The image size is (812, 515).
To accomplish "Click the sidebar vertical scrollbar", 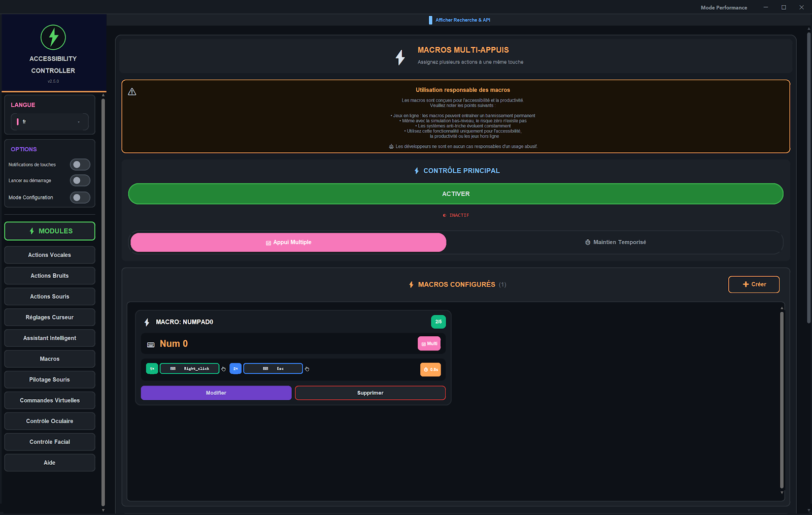I will [103, 302].
